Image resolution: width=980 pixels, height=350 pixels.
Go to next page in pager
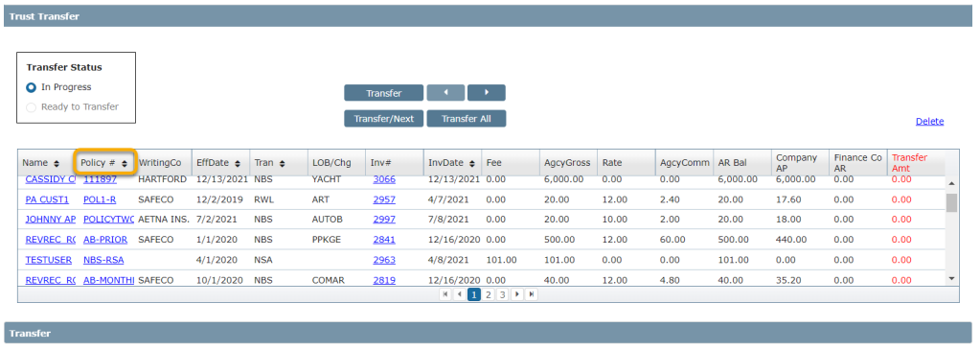tap(517, 294)
